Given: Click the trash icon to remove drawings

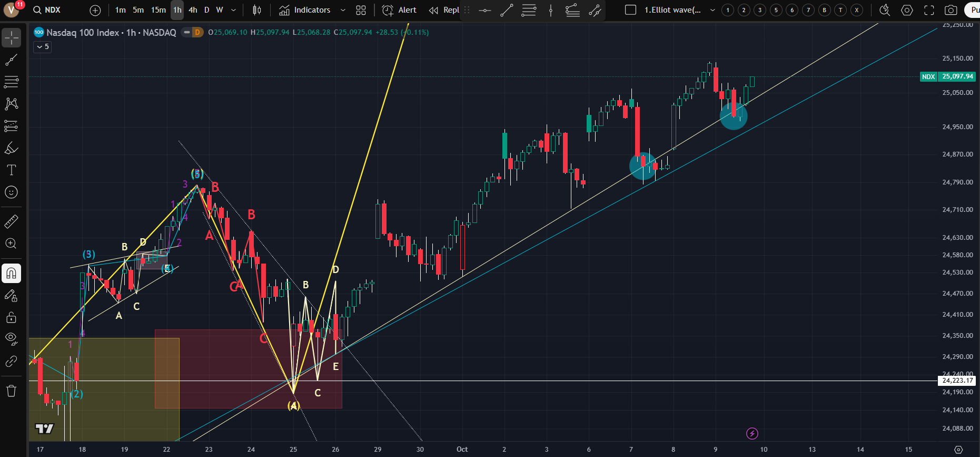Looking at the screenshot, I should point(12,391).
